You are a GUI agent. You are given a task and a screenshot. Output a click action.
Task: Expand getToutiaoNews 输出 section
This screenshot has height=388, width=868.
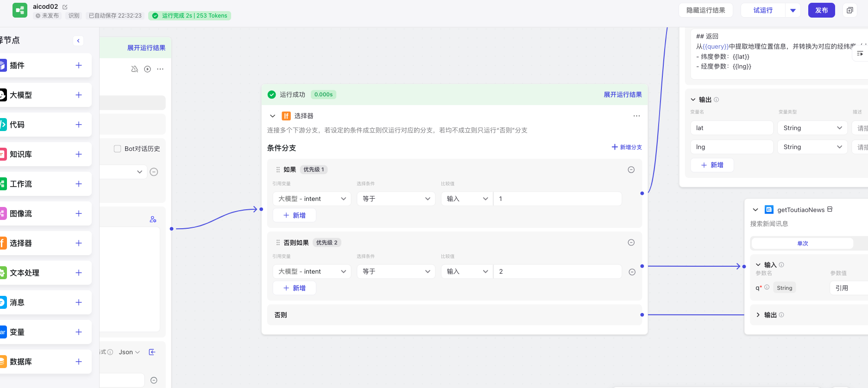click(x=758, y=315)
